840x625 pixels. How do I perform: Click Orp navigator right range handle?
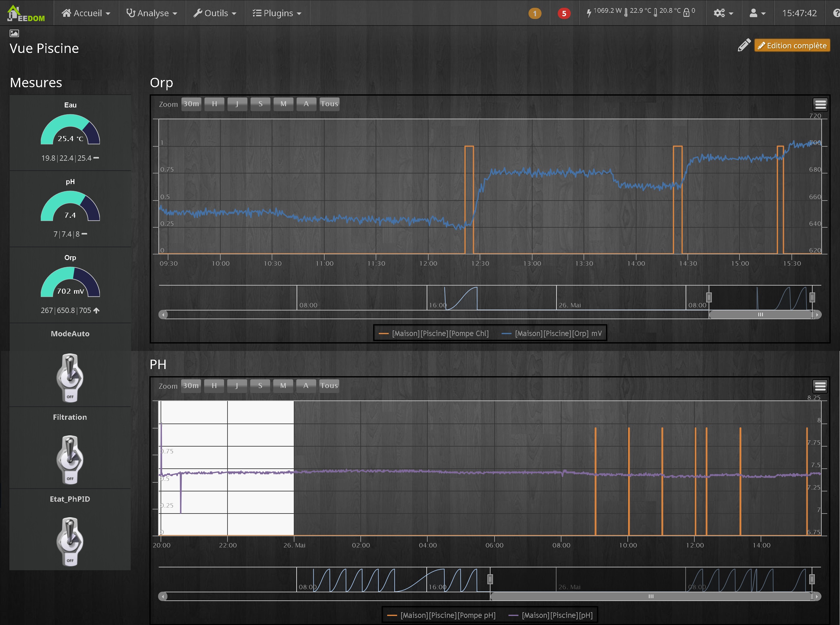(x=812, y=297)
